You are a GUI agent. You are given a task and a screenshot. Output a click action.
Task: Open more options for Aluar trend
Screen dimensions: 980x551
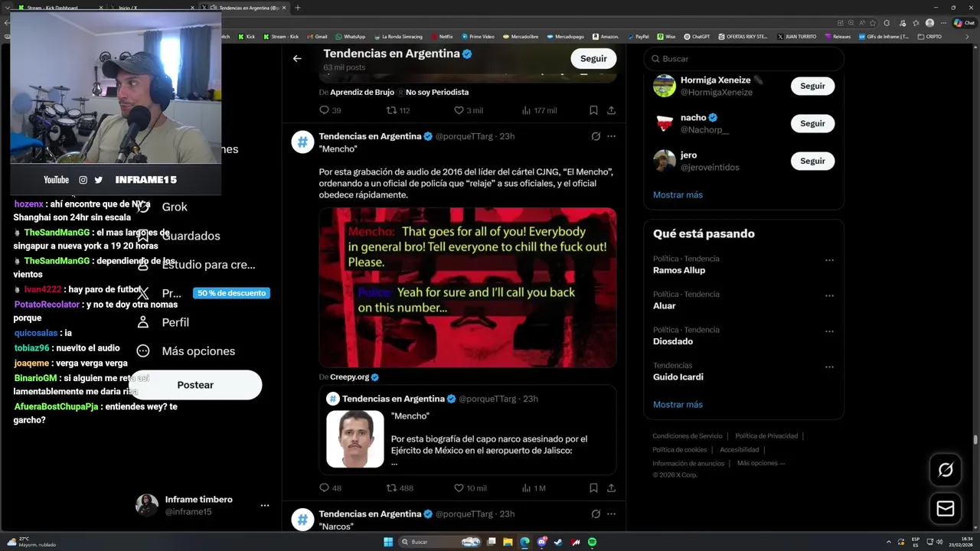coord(829,295)
